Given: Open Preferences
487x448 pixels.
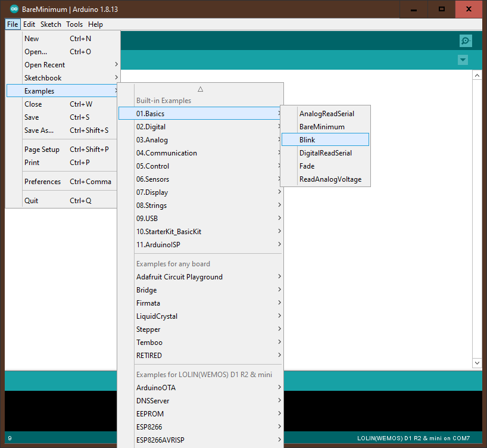Looking at the screenshot, I should coord(61,182).
